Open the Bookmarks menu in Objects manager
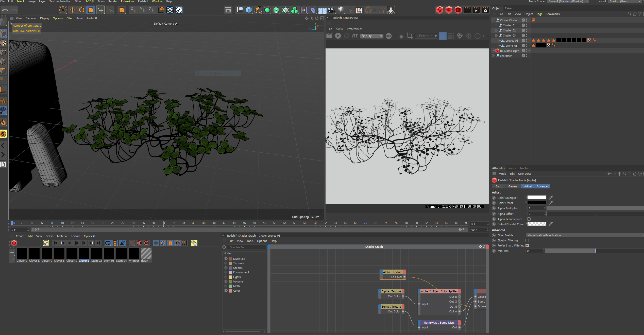Viewport: 644px width, 335px height. tap(552, 14)
